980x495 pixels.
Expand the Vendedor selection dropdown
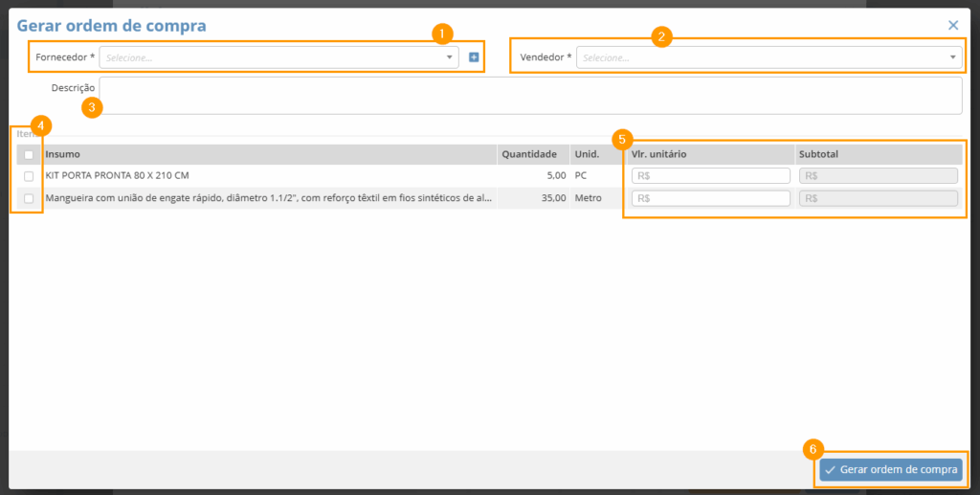(x=768, y=57)
